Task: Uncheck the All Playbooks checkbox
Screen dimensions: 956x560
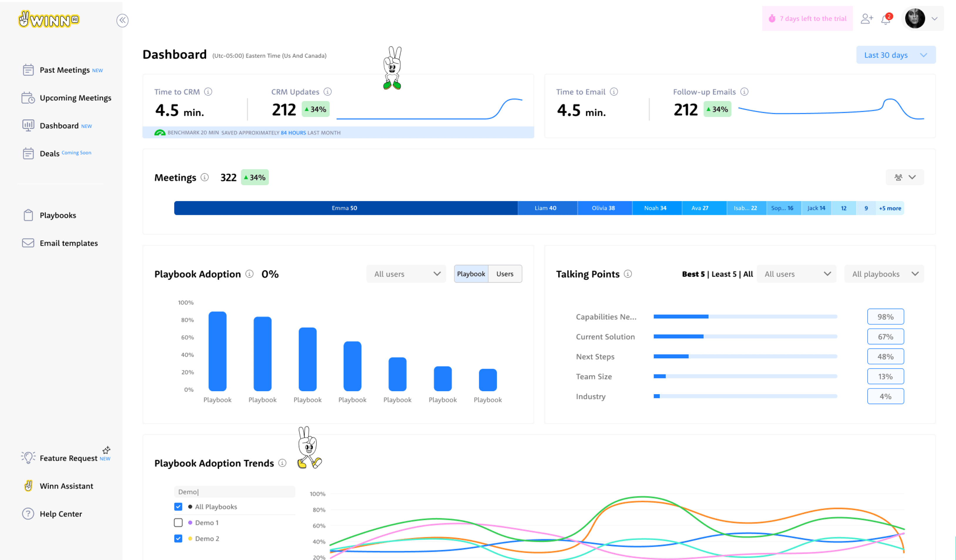Action: [x=178, y=507]
